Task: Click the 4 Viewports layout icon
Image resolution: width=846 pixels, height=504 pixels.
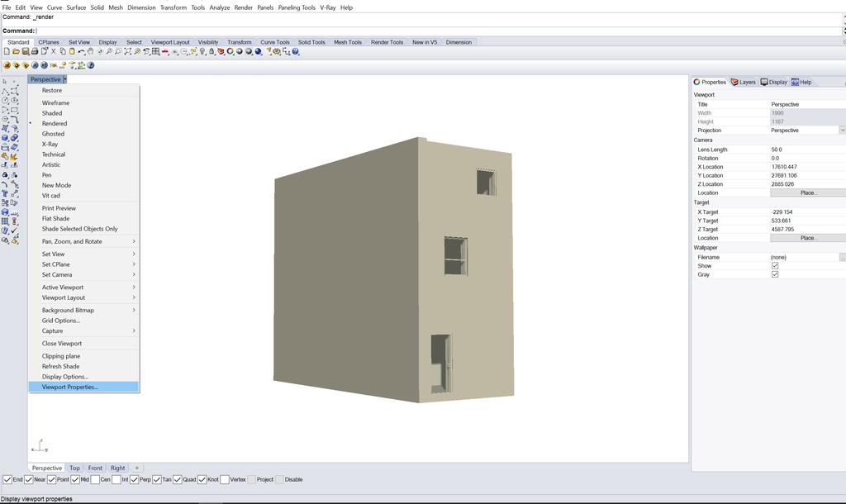Action: (x=155, y=51)
